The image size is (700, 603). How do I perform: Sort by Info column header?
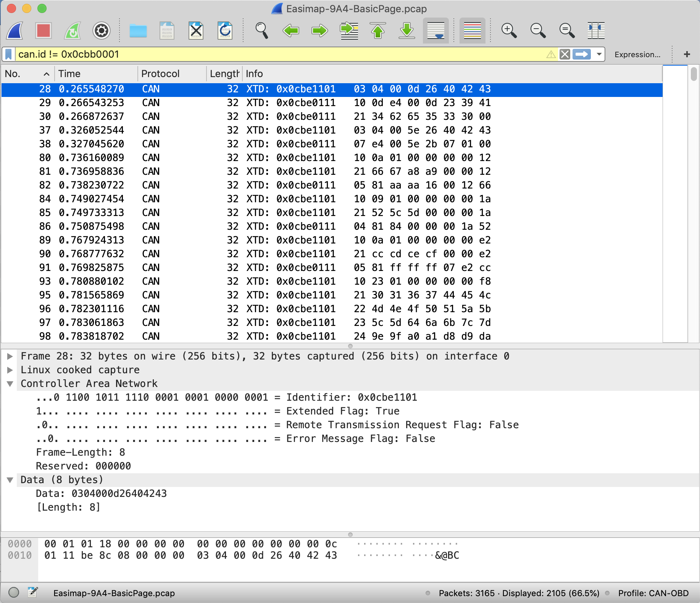click(x=452, y=74)
